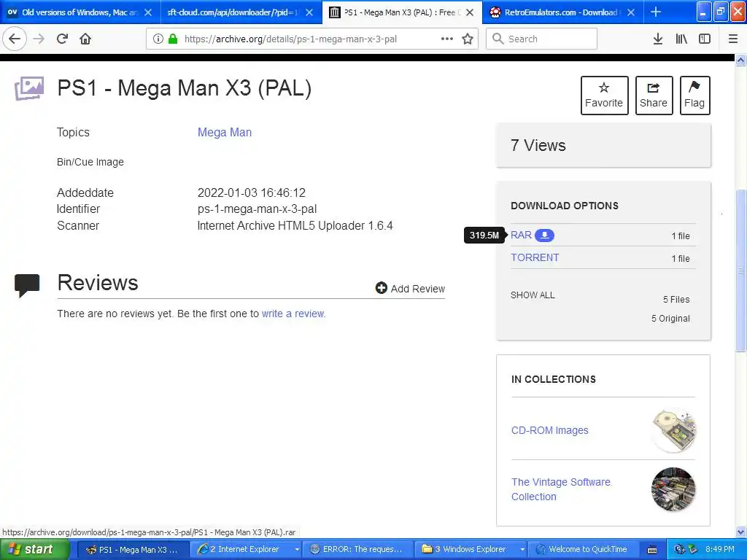747x560 pixels.
Task: Click the vertical scrollbar thumb
Action: (x=741, y=271)
